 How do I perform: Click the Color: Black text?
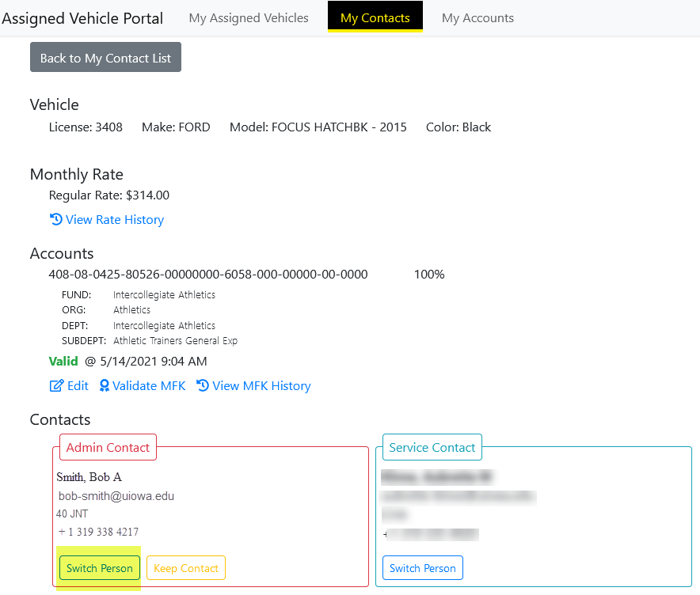coord(458,127)
